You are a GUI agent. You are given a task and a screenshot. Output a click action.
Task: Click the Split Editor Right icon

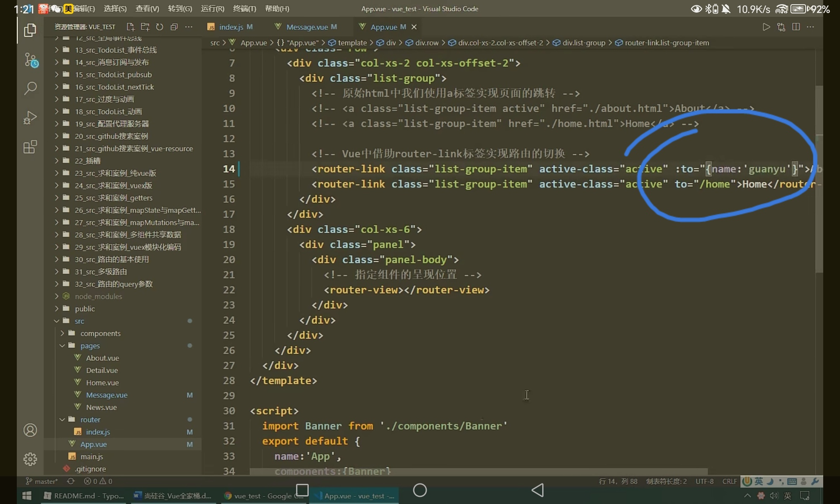[x=796, y=27]
